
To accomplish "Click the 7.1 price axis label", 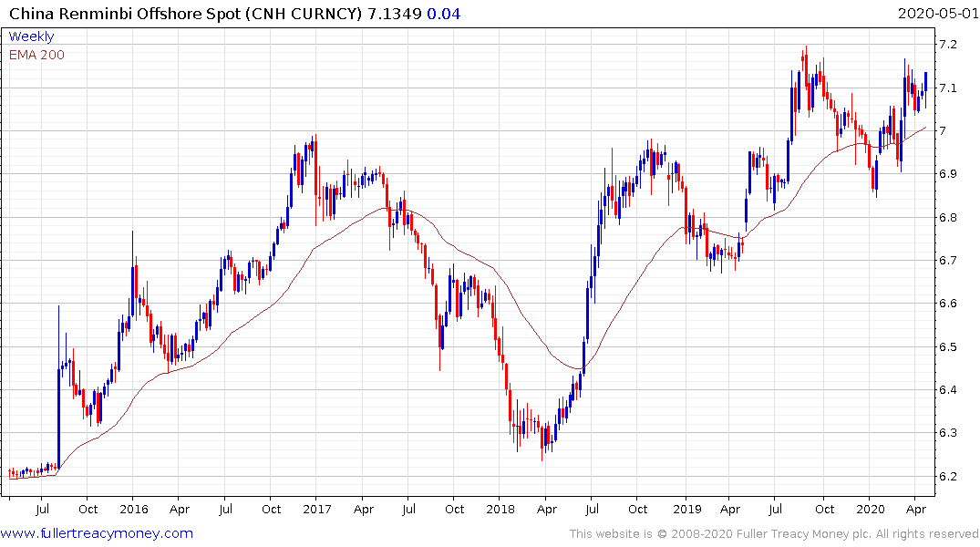I will tap(947, 88).
